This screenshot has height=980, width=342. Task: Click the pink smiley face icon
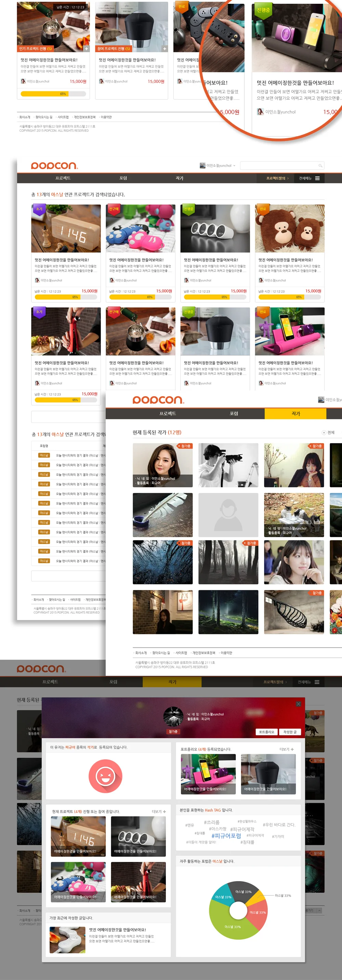tap(105, 776)
